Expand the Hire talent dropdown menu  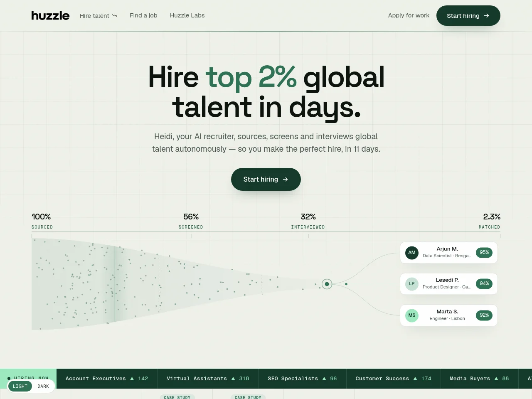[99, 16]
